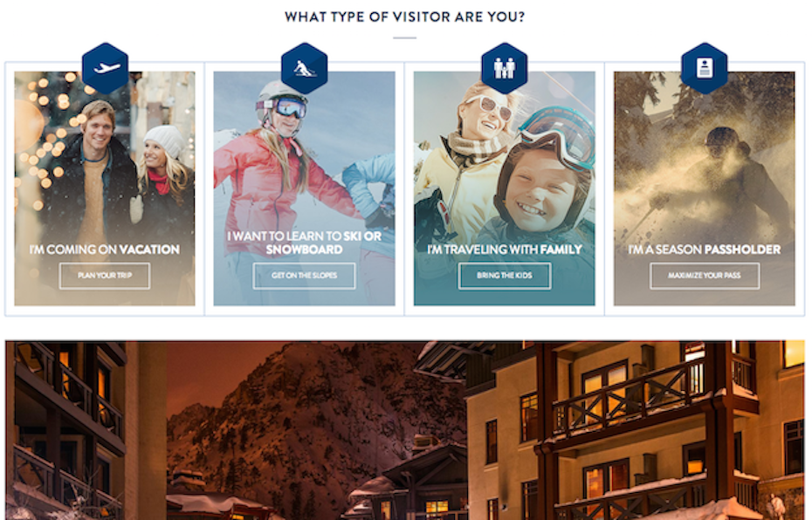Click I'm Coming On Vacation heading
812x520 pixels.
(x=105, y=250)
